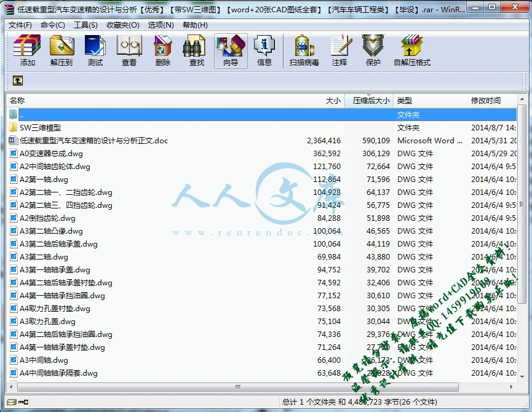Click the DWG icon beside A3中间轴.dwg
Screen dimensions: 532x412
(x=14, y=360)
